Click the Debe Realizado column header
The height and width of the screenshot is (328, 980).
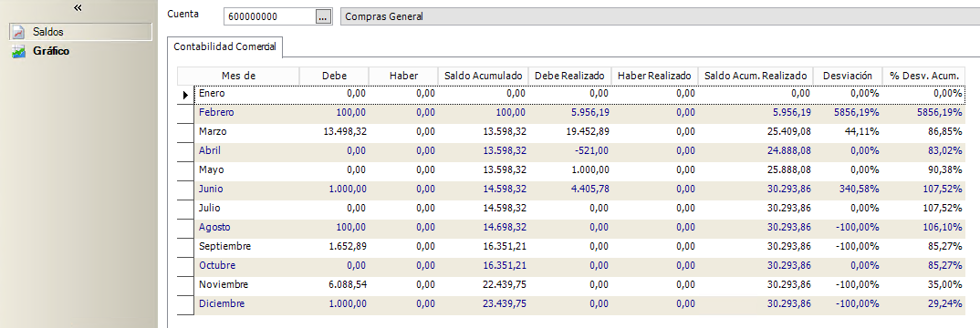coord(569,76)
